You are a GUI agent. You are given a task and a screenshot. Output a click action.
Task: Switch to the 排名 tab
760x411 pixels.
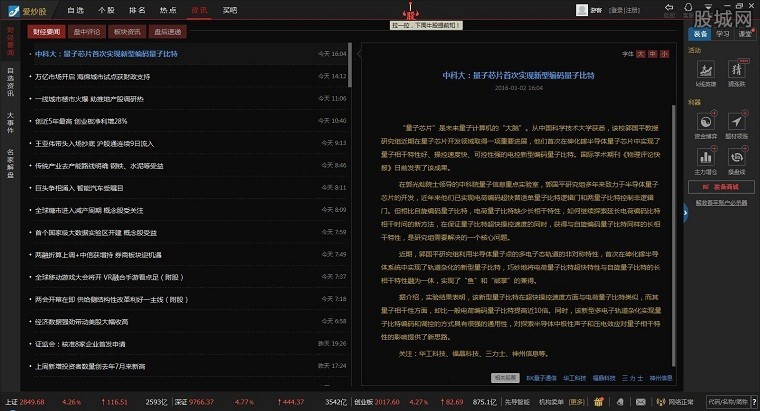137,10
